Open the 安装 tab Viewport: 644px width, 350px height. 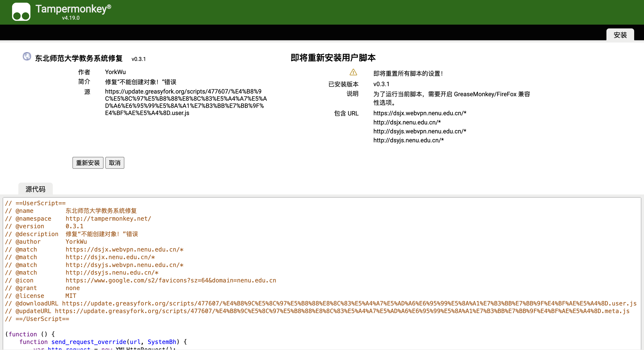[620, 35]
